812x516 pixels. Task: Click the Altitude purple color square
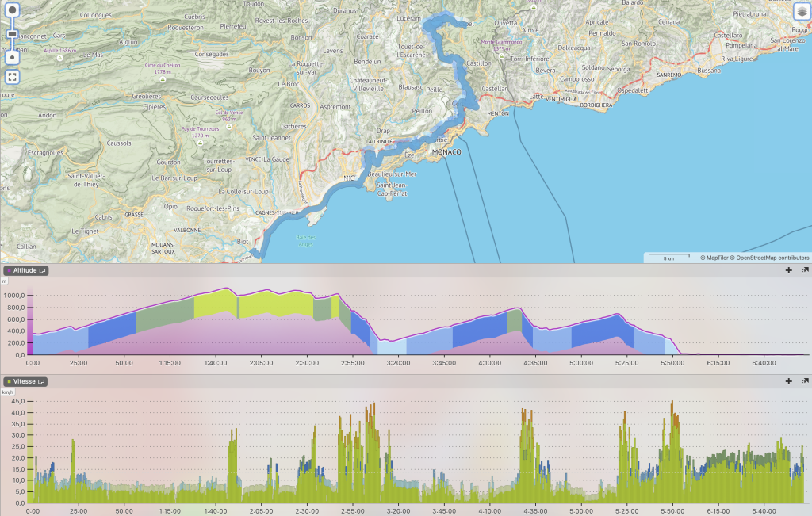pos(7,270)
